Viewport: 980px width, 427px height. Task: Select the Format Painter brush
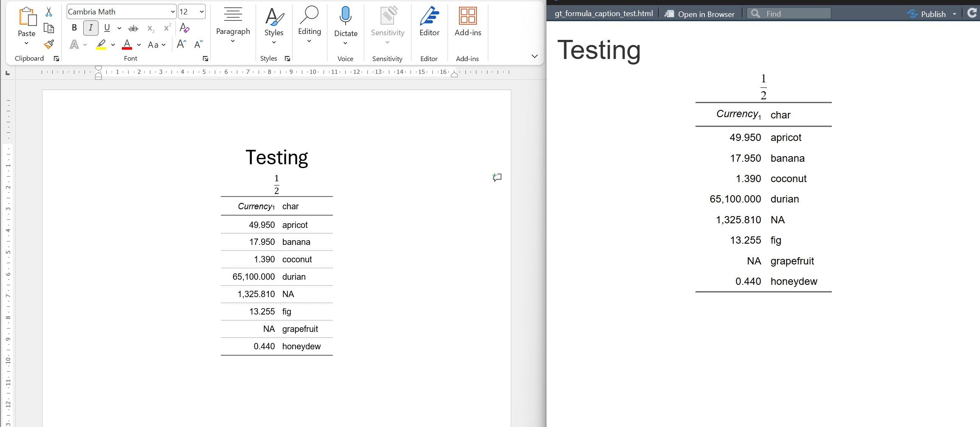point(49,44)
